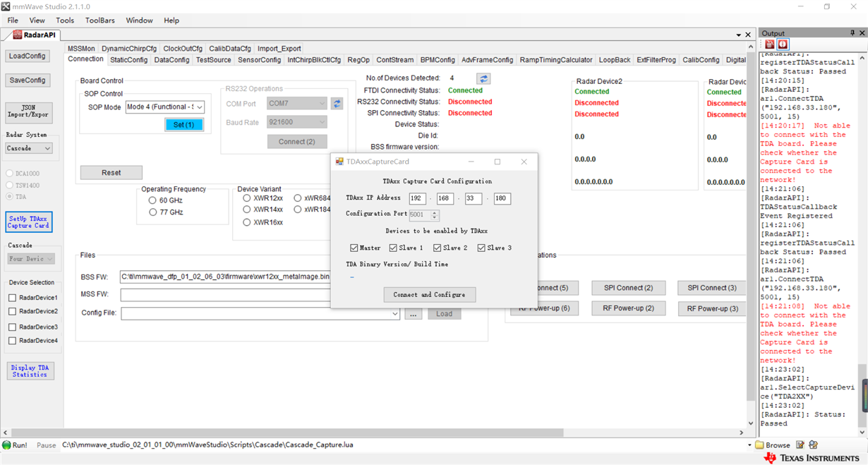The width and height of the screenshot is (868, 465).
Task: Click the config file ellipsis browse button
Action: pyautogui.click(x=414, y=314)
